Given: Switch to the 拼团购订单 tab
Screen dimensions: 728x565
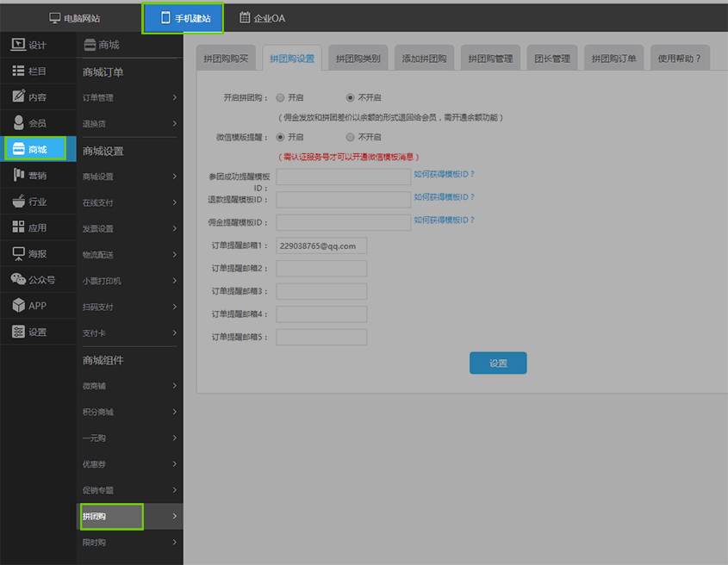Looking at the screenshot, I should point(613,58).
